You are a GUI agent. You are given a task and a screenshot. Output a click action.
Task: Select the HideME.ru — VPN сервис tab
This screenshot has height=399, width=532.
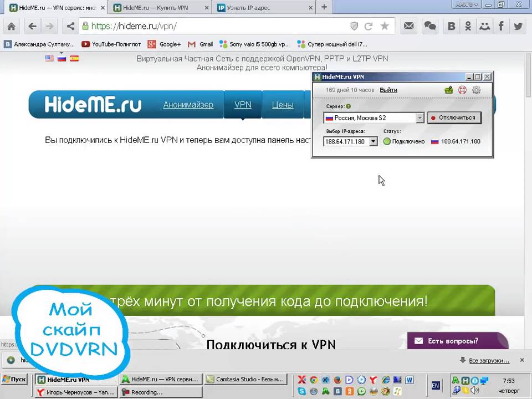pyautogui.click(x=57, y=7)
